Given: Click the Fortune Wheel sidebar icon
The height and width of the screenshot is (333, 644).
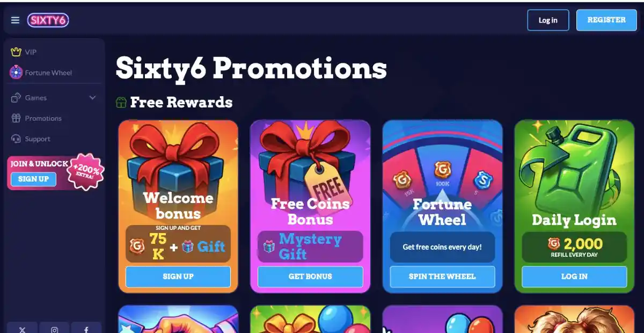Looking at the screenshot, I should point(16,73).
